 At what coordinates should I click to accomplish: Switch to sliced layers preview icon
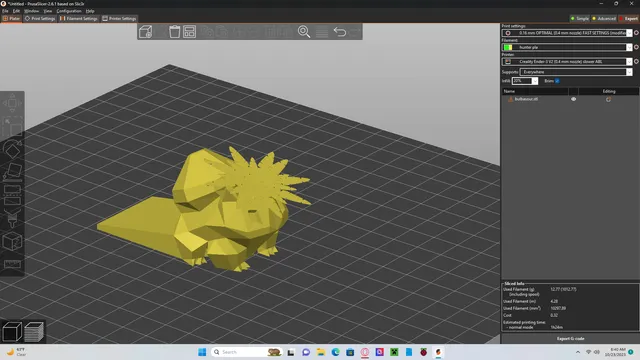[34, 331]
